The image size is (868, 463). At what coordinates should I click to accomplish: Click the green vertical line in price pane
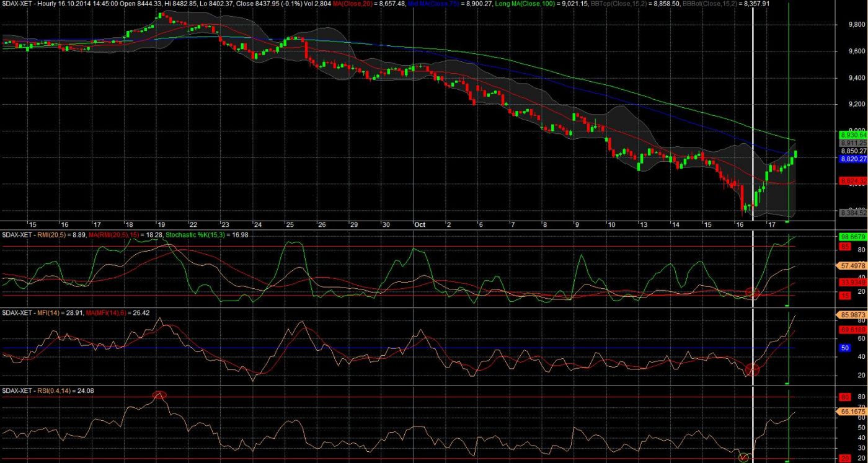[x=789, y=112]
